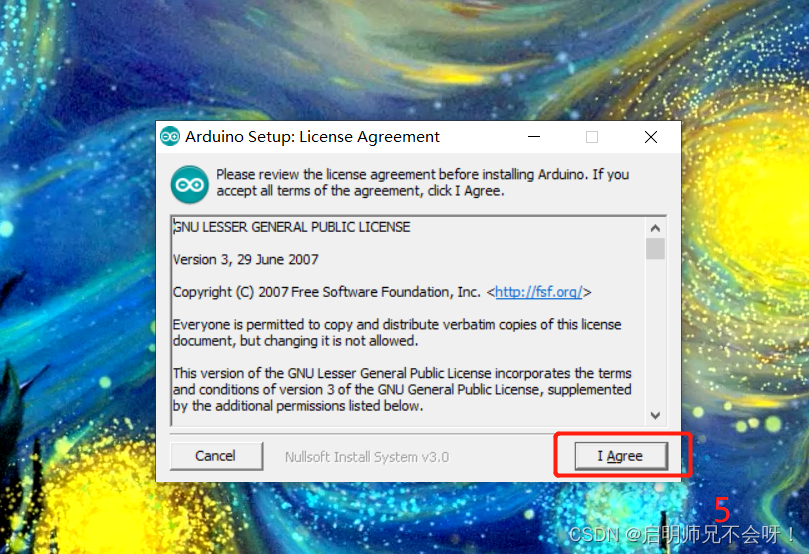Click the license scrollbar thumb

(x=655, y=249)
